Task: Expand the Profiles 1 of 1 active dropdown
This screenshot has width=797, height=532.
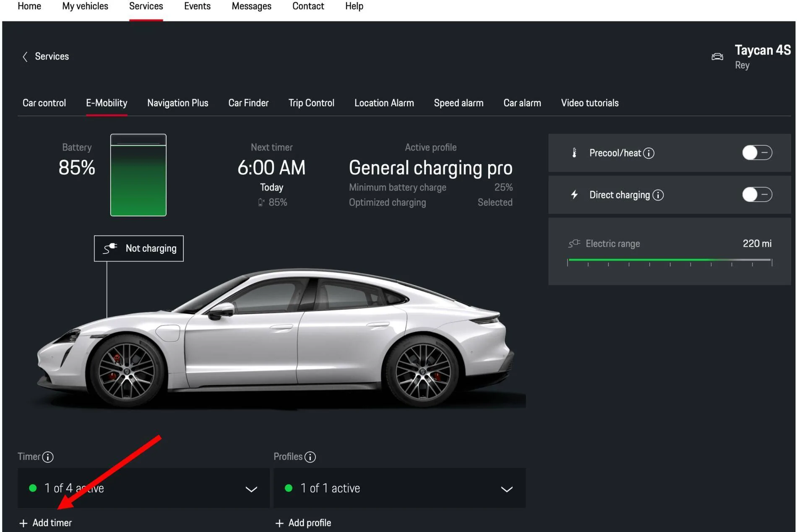Action: click(399, 488)
